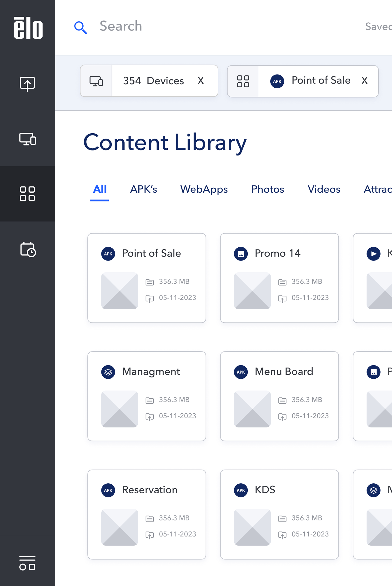Click the 05-11-2023 date on the Menu Board card
Screen dimensions: 392x586
(x=310, y=416)
